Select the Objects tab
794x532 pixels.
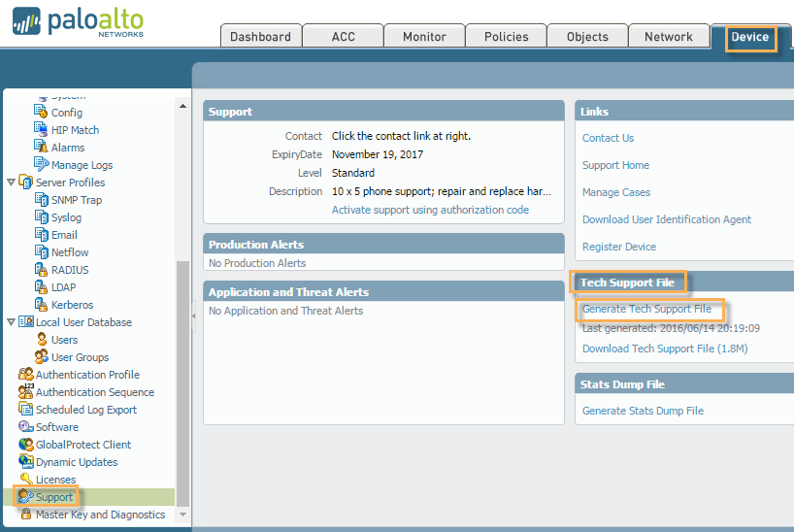click(587, 37)
